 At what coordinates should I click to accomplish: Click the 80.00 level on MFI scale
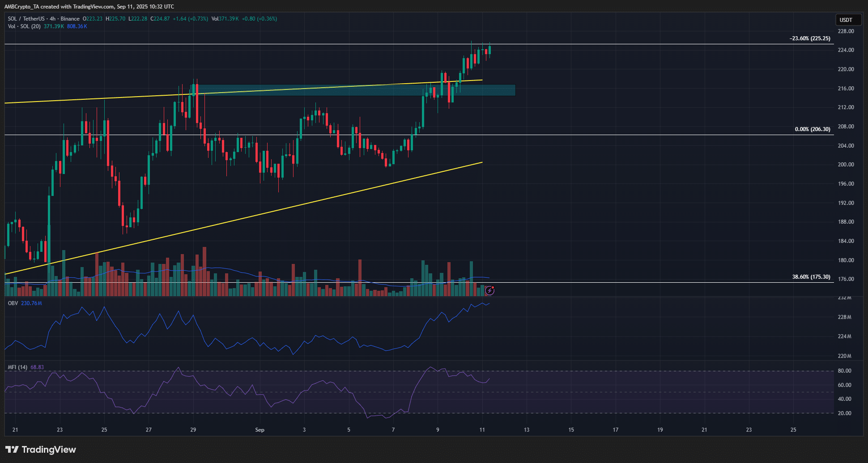click(x=844, y=371)
